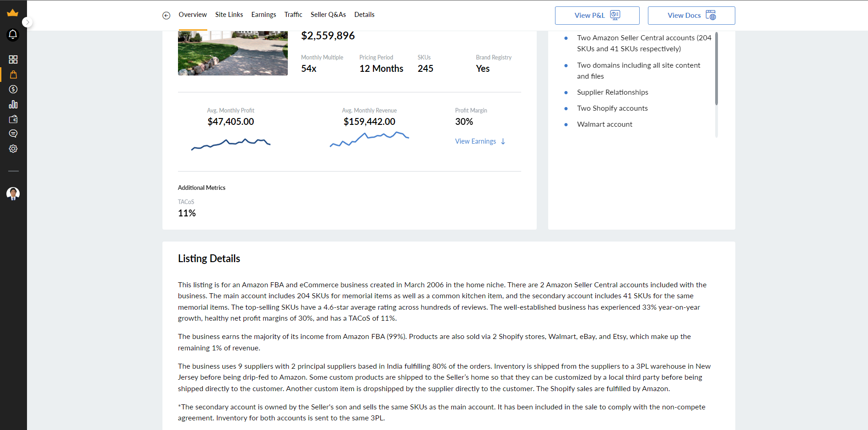Open the bar chart analytics icon
This screenshot has height=430, width=868.
click(13, 104)
